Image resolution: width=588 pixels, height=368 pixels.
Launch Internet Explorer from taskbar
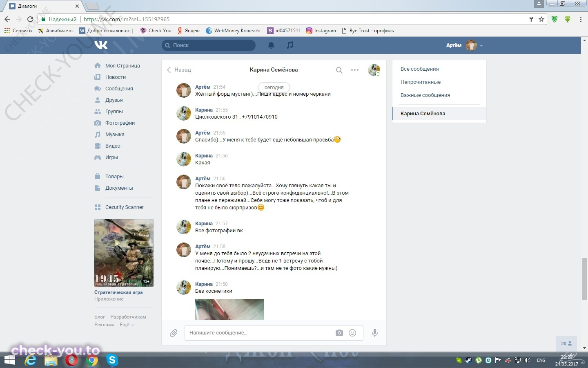coord(31,360)
